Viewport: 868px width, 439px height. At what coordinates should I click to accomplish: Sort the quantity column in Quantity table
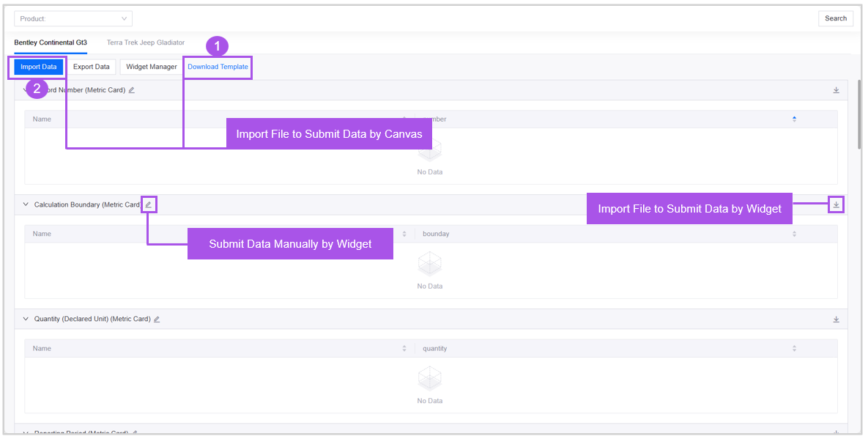click(x=794, y=349)
